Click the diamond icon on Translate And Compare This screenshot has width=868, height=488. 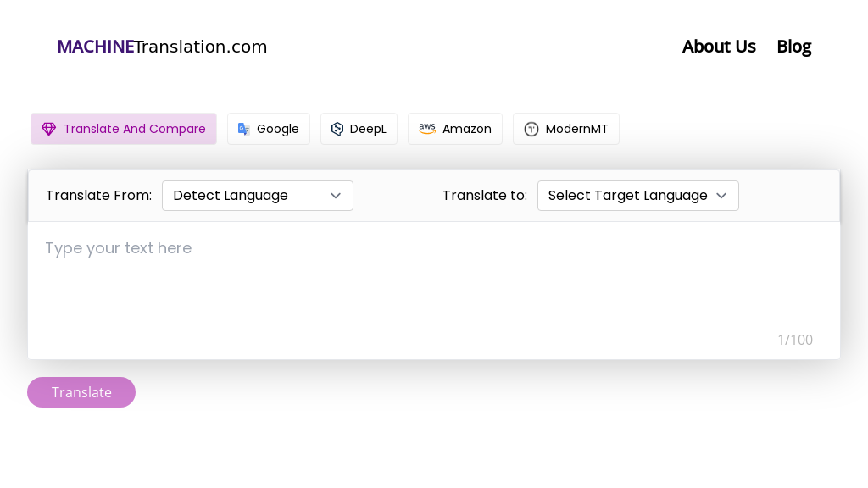click(x=48, y=129)
